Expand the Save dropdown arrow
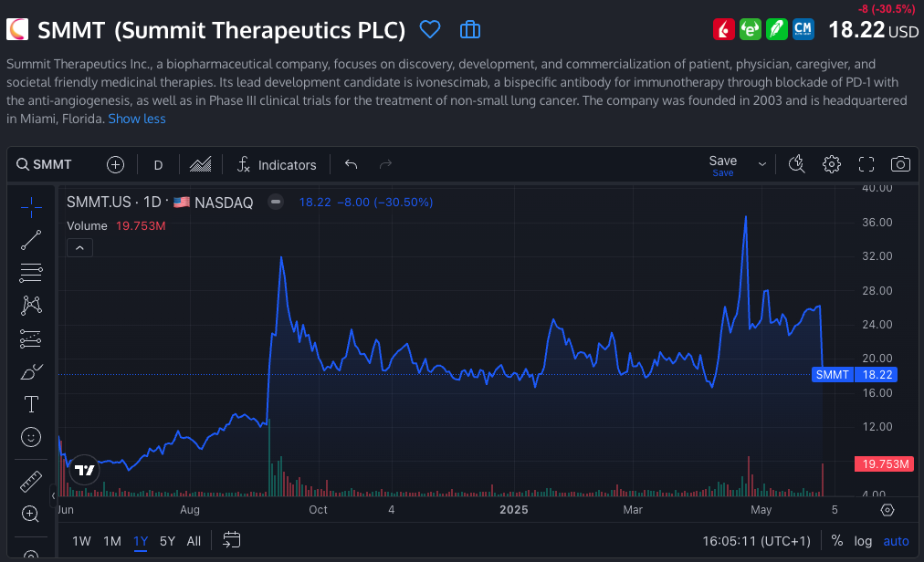The width and height of the screenshot is (924, 562). [762, 164]
